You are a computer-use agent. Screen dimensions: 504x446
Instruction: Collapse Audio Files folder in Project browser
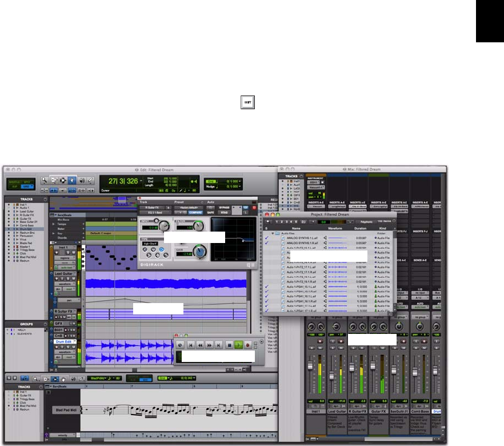point(273,233)
